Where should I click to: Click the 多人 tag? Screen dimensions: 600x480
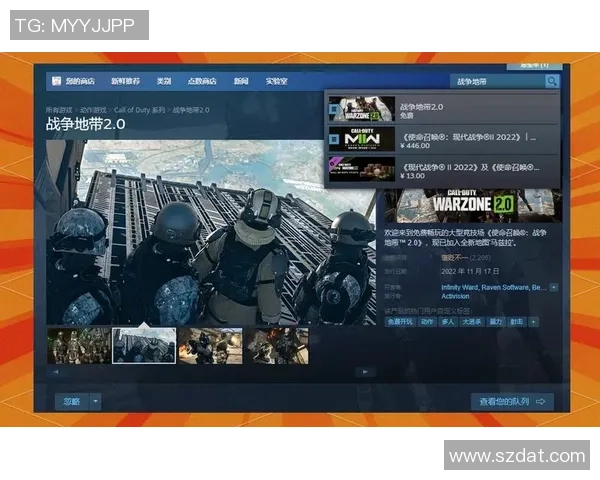448,322
